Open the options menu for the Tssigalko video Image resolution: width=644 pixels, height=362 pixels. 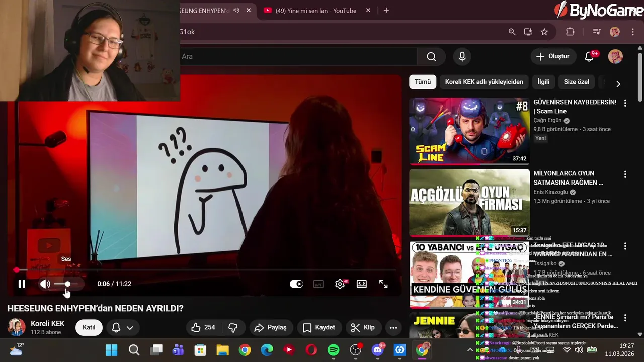(x=625, y=246)
